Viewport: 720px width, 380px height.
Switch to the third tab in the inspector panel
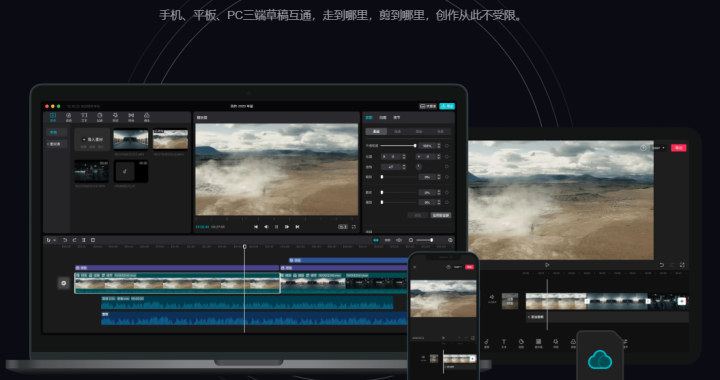click(397, 117)
